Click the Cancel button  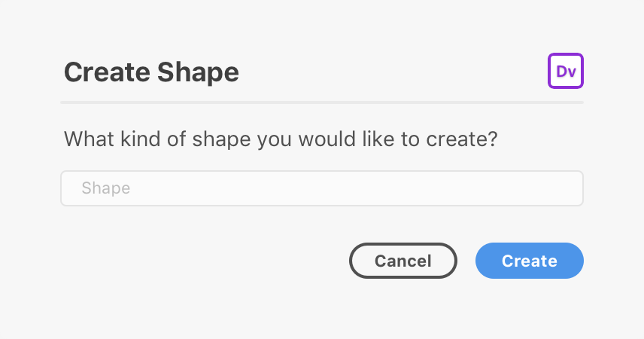coord(403,261)
